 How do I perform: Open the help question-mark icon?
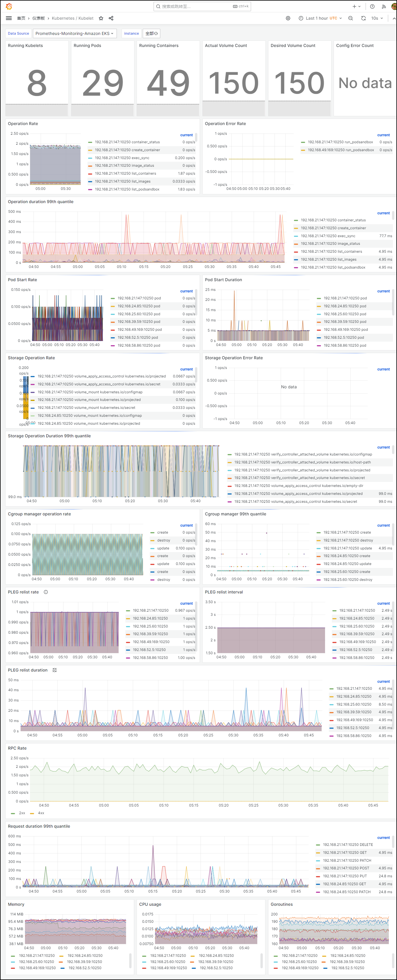pyautogui.click(x=372, y=6)
